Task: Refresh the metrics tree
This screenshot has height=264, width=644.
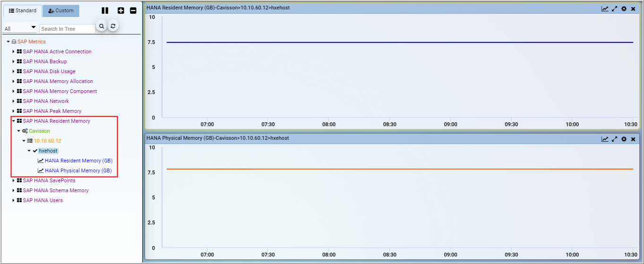Action: 113,26
